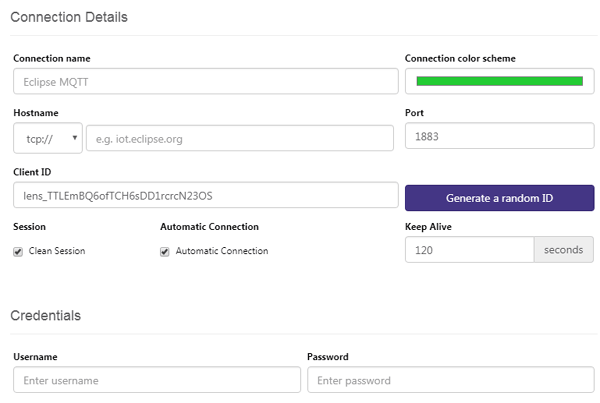Open the green connection color scheme swatch
Screen dimensions: 600x403
click(x=499, y=81)
